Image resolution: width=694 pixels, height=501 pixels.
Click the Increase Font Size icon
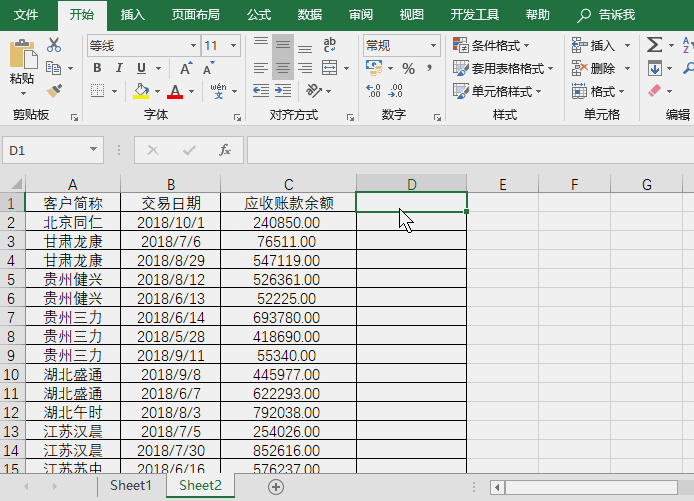(186, 68)
